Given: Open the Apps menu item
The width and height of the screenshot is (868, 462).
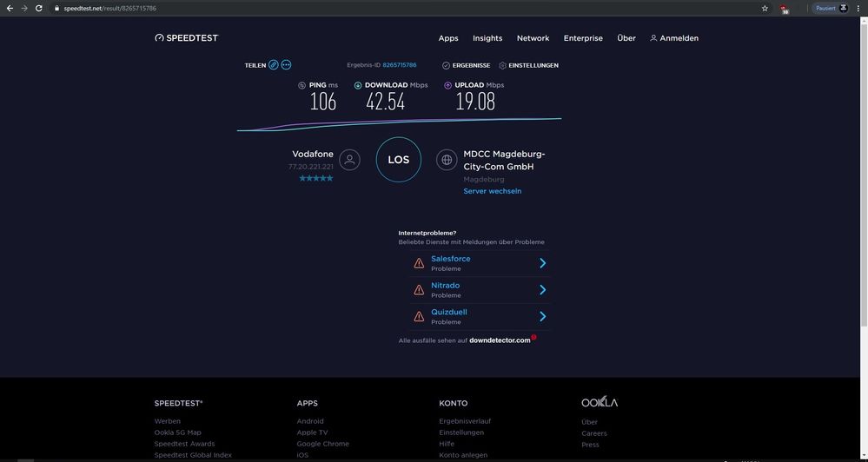Looking at the screenshot, I should (448, 38).
